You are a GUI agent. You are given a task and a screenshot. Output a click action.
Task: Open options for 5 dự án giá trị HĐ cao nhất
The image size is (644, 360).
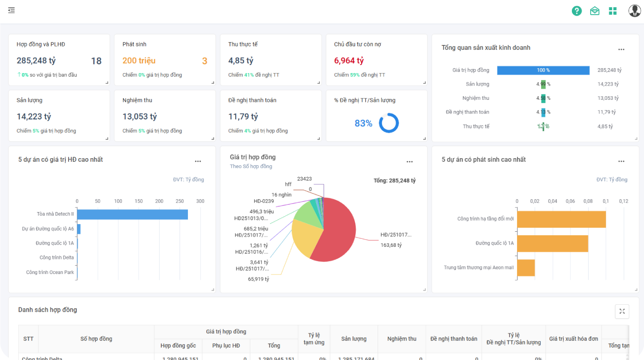pyautogui.click(x=198, y=161)
